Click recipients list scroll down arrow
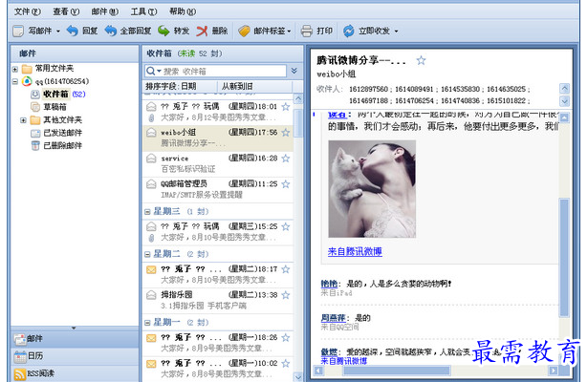Screen dimensions: 588x382 click(564, 101)
